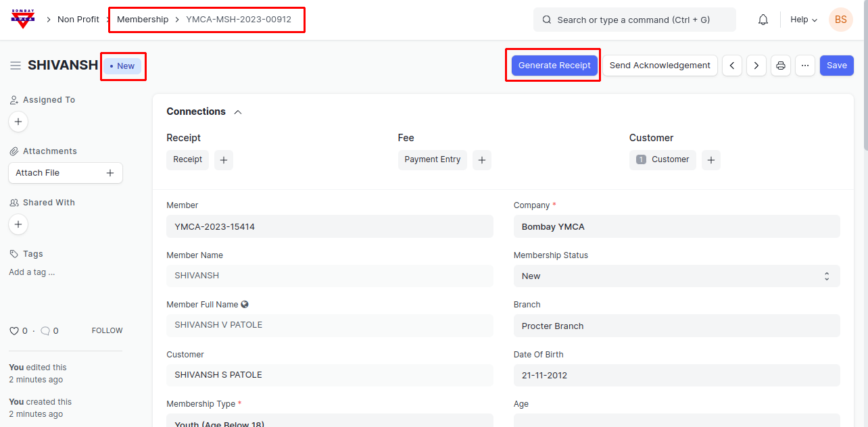
Task: Click Generate Receipt button
Action: 554,66
